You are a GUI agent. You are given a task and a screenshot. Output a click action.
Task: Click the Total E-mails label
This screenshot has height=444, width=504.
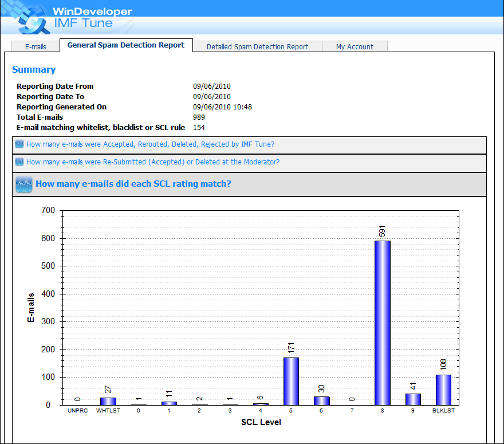coord(40,117)
